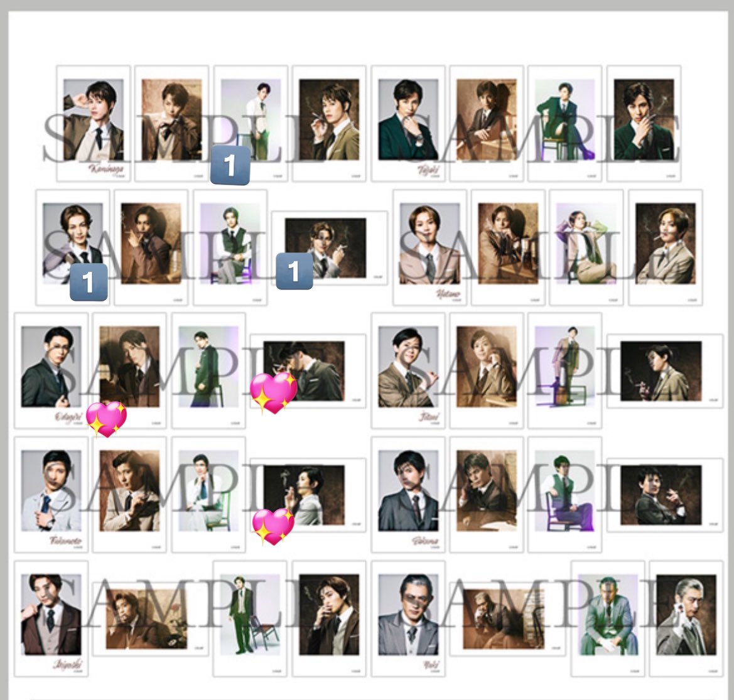The width and height of the screenshot is (734, 700).
Task: Open the card of green-suited man on chair
Action: [x=565, y=124]
